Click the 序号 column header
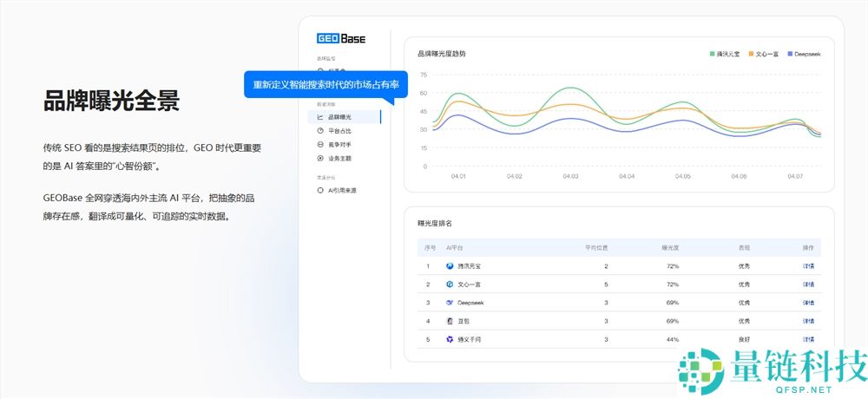Image resolution: width=868 pixels, height=399 pixels. 431,247
